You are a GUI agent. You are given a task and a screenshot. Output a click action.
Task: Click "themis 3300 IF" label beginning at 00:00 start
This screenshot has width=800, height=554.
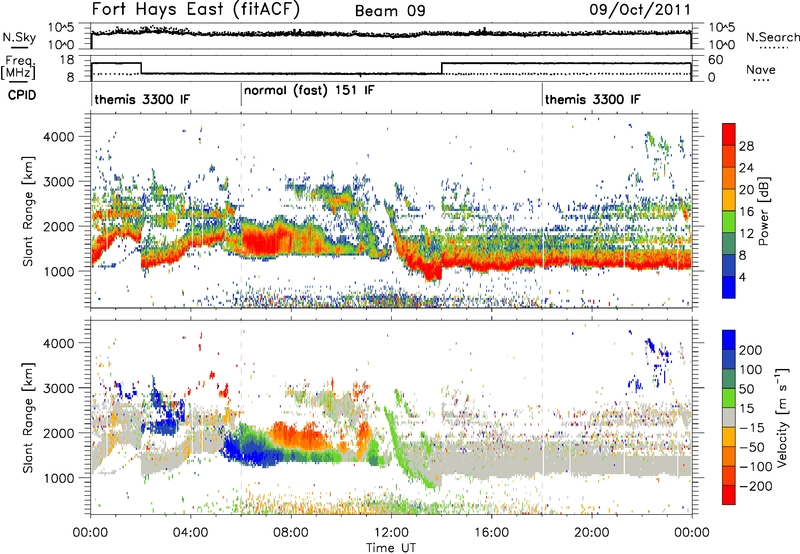[x=142, y=99]
